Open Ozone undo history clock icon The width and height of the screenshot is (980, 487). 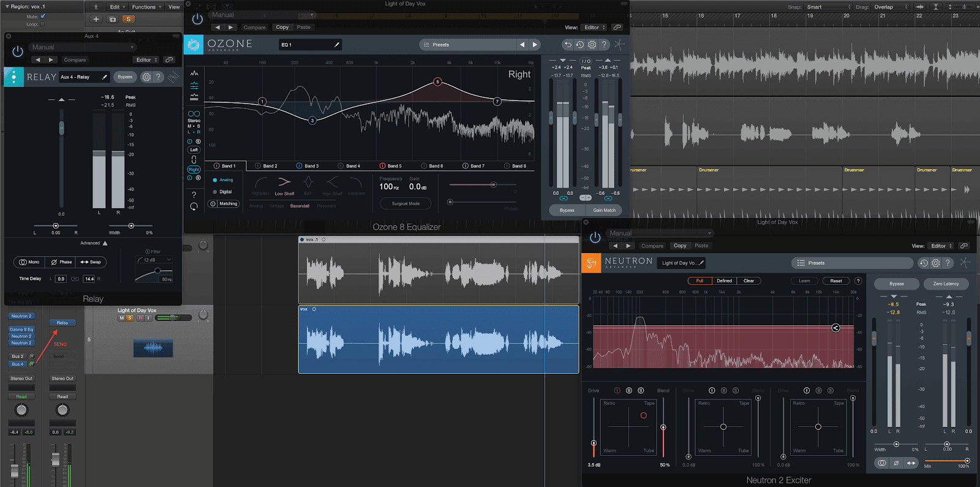pyautogui.click(x=579, y=45)
